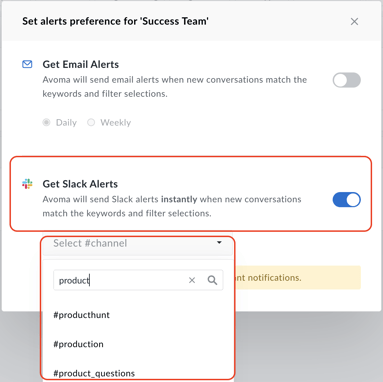Viewport: 383px width, 382px height.
Task: Click the channel dropdown caret arrow
Action: [219, 243]
